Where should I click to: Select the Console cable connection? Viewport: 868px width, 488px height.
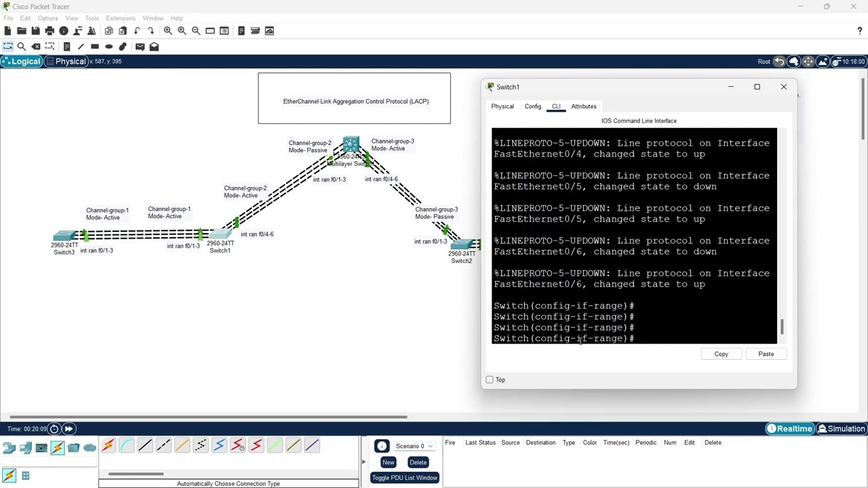pos(127,445)
